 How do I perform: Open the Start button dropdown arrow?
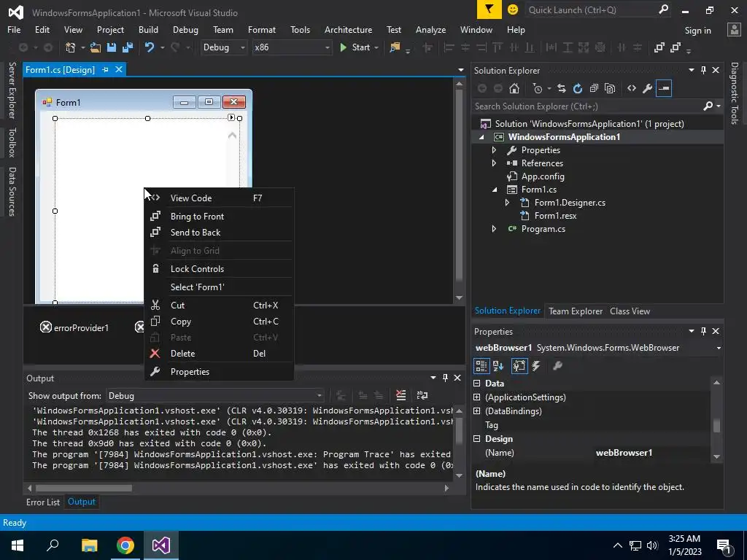click(x=376, y=47)
